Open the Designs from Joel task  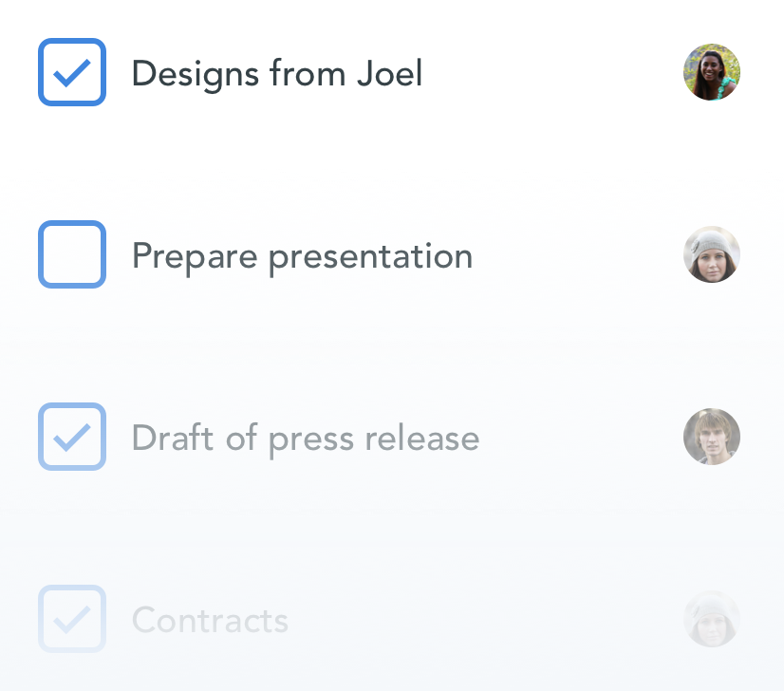click(279, 73)
